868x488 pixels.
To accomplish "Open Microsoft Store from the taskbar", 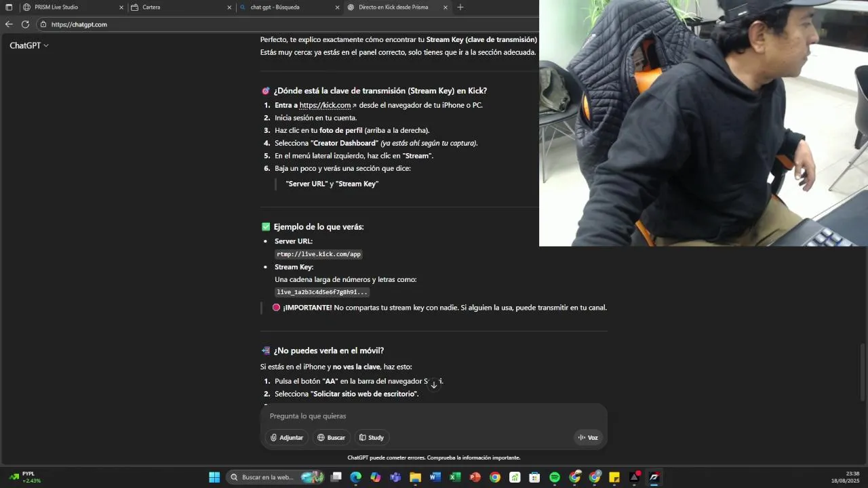I will point(534,477).
